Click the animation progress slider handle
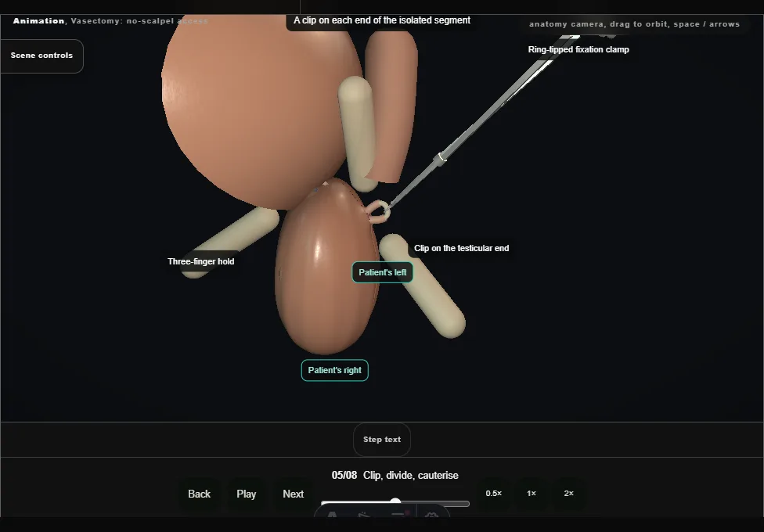 point(395,502)
